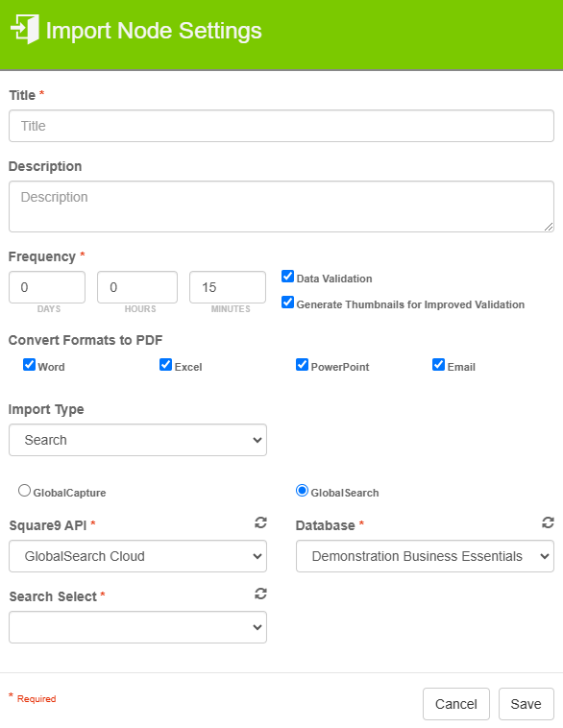Viewport: 563px width, 728px height.
Task: Uncheck Word conversion to PDF
Action: pos(29,365)
